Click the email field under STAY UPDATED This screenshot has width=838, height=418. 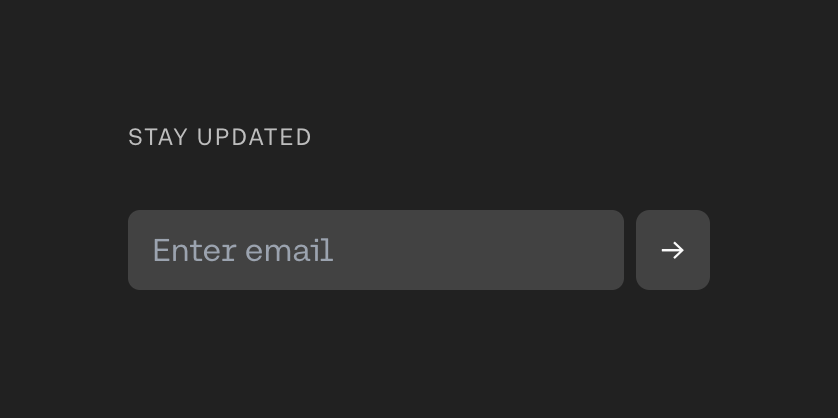pos(375,250)
